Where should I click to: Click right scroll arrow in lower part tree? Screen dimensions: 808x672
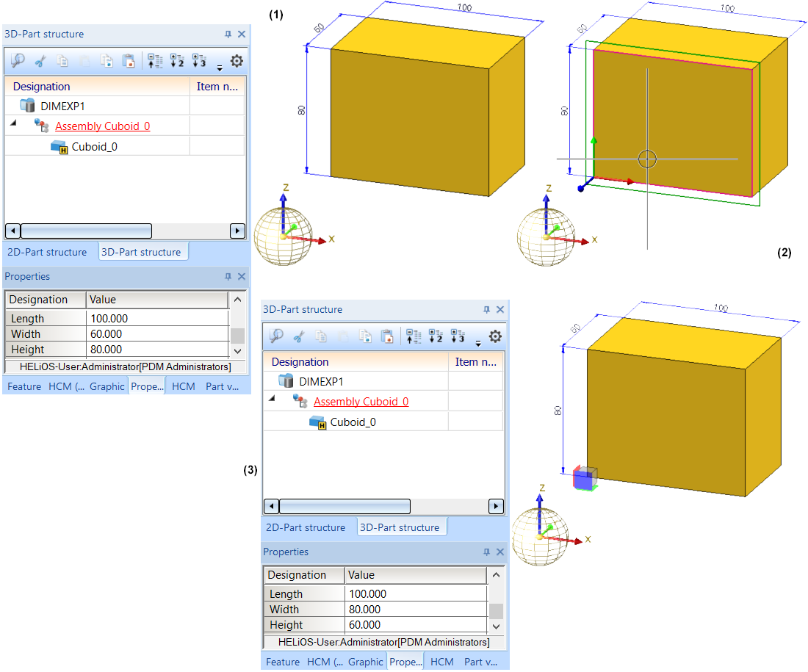point(496,506)
